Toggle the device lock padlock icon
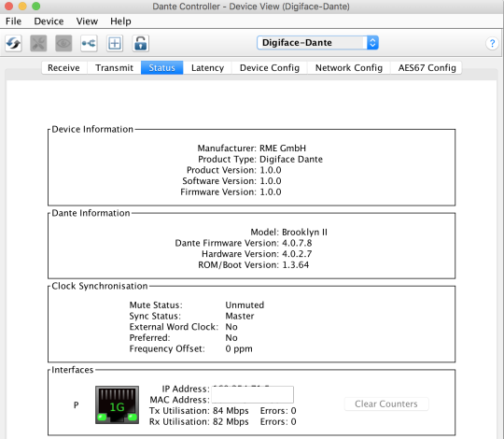The width and height of the screenshot is (504, 439). (x=140, y=43)
